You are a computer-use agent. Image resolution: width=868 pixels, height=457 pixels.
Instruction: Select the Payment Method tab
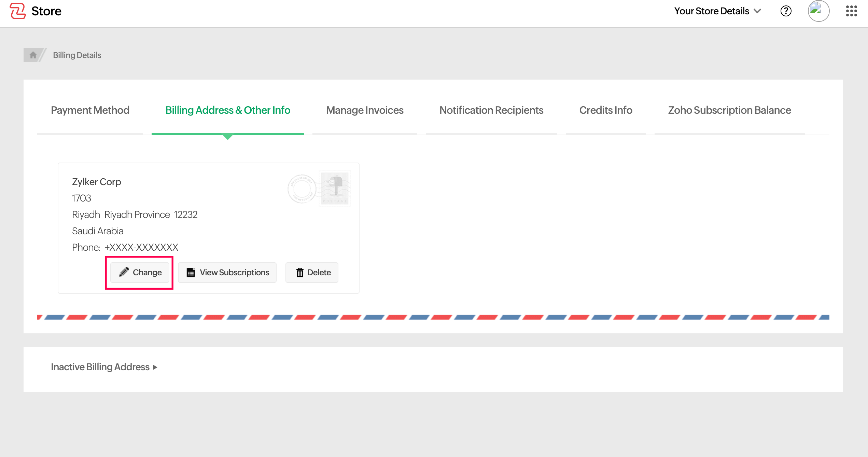pyautogui.click(x=90, y=110)
